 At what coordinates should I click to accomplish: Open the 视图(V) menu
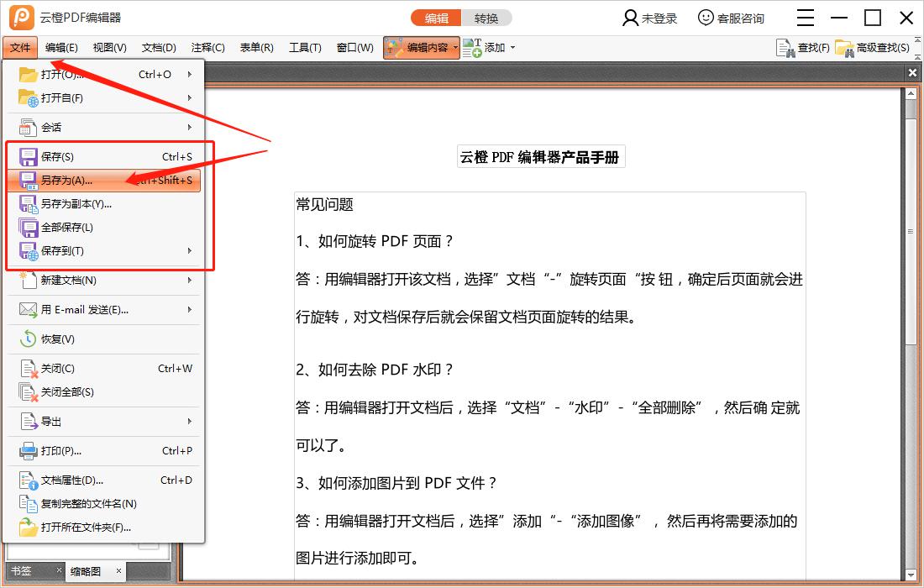(x=109, y=48)
